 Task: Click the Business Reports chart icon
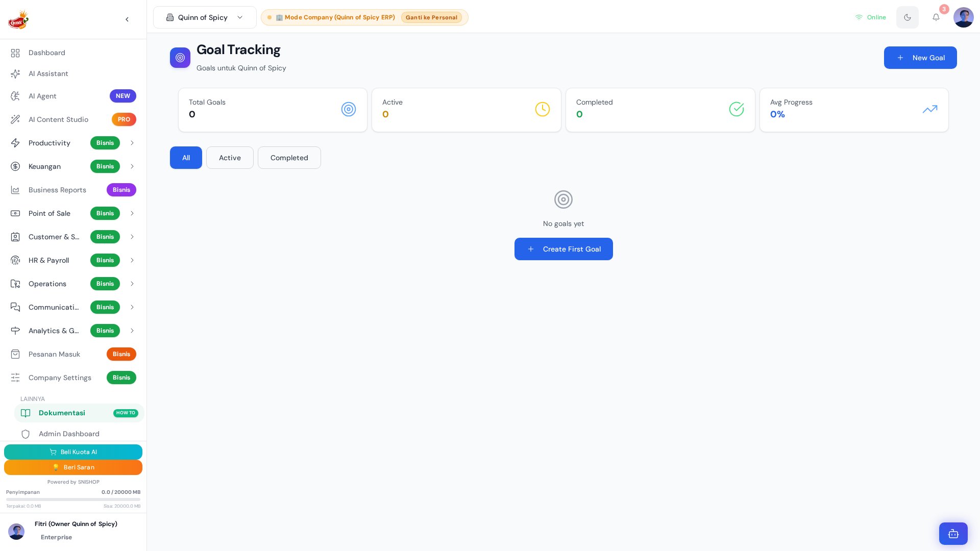(x=15, y=190)
